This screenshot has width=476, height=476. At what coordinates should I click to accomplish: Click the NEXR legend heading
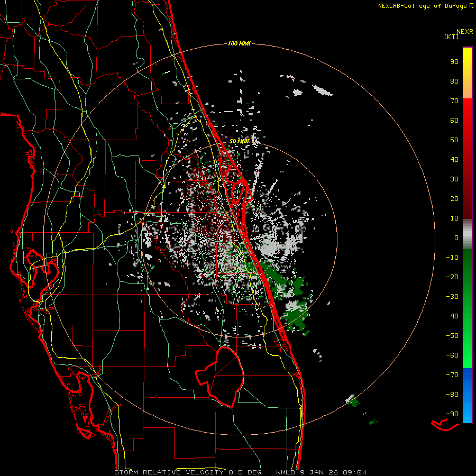click(465, 32)
